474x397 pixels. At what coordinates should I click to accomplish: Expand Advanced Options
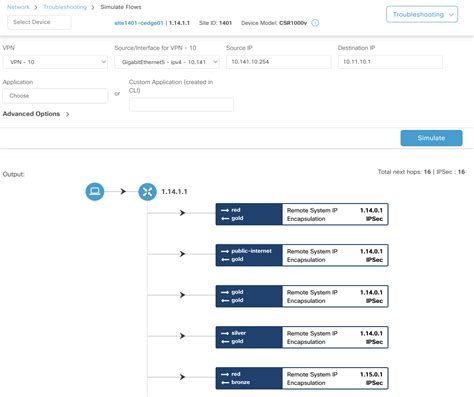tap(36, 114)
